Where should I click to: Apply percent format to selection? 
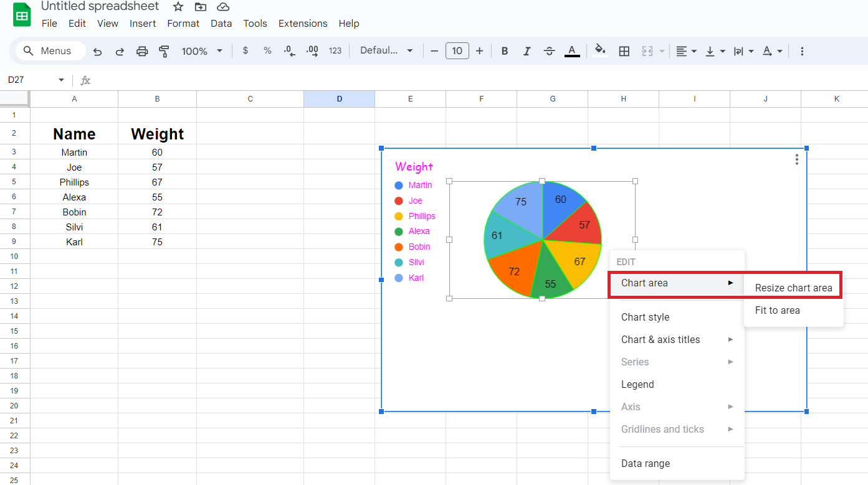(267, 51)
